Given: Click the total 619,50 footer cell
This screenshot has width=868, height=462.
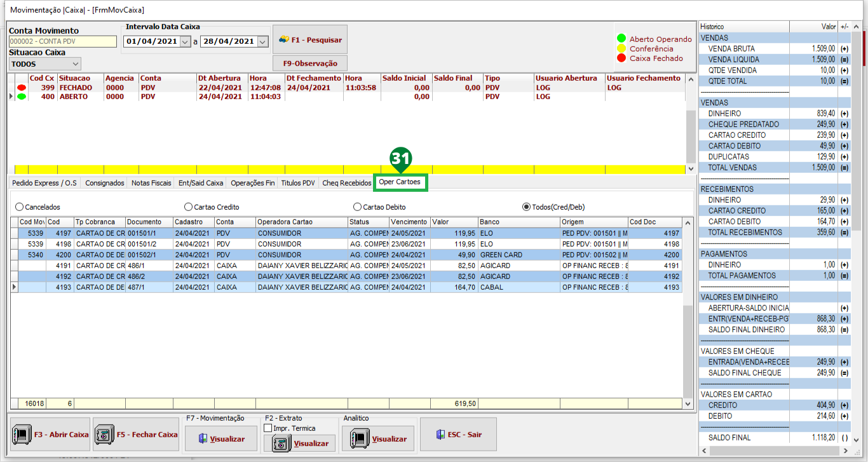Looking at the screenshot, I should click(x=454, y=404).
